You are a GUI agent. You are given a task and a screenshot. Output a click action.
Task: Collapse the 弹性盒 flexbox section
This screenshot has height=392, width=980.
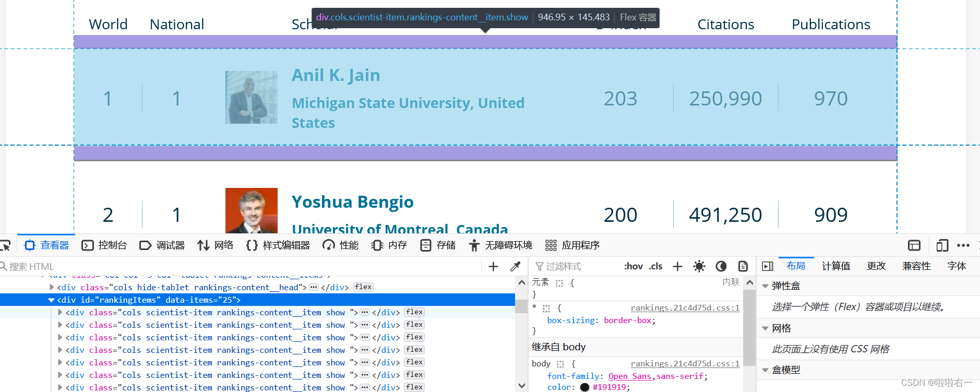point(765,286)
